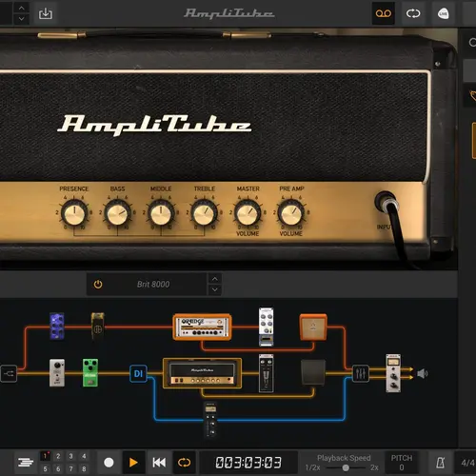The image size is (476, 476).
Task: Open the mixer block in signal chain
Action: [x=361, y=373]
